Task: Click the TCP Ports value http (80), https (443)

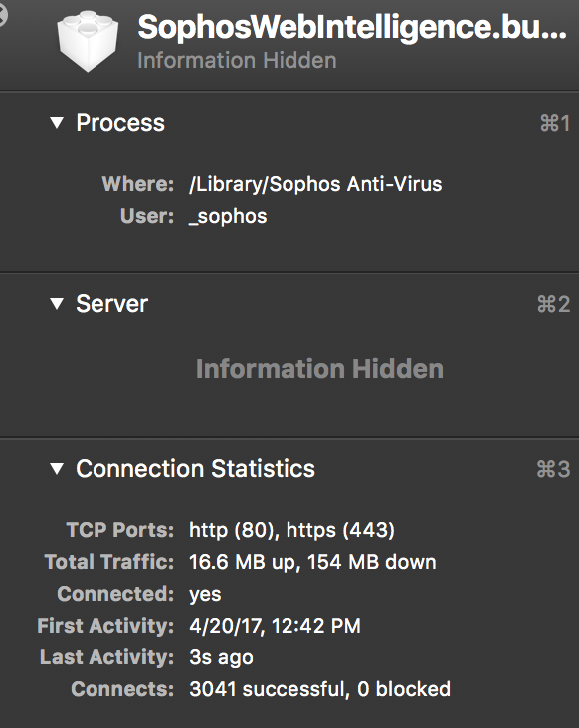Action: point(292,530)
